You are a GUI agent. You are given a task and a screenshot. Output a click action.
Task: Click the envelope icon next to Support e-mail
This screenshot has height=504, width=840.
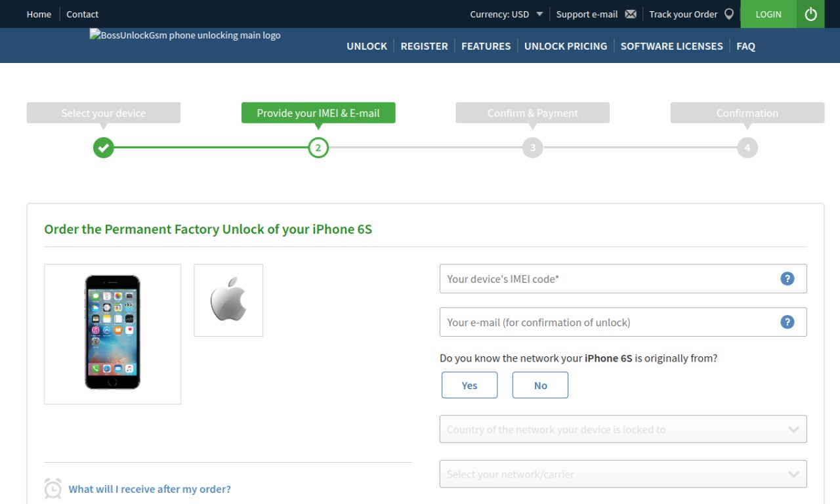click(x=631, y=14)
